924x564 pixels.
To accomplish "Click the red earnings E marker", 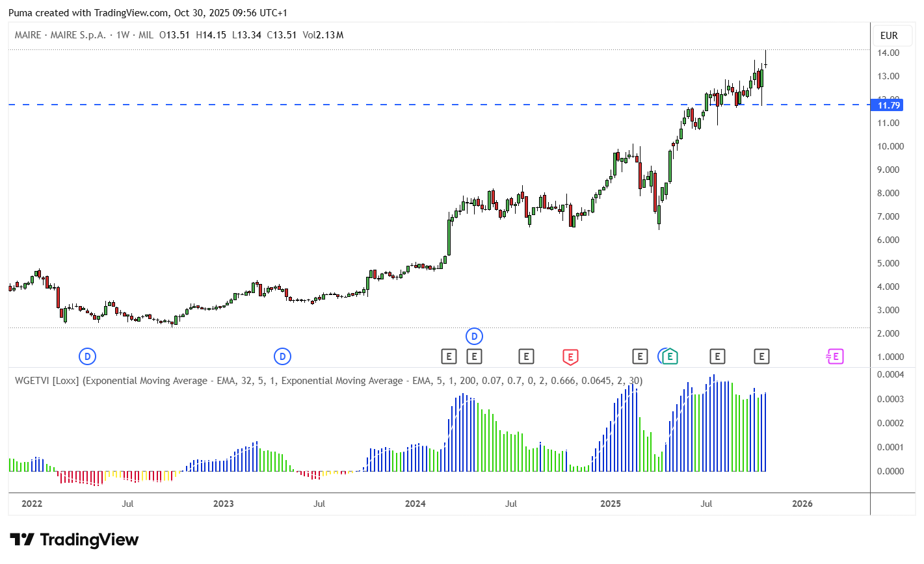I will [570, 357].
